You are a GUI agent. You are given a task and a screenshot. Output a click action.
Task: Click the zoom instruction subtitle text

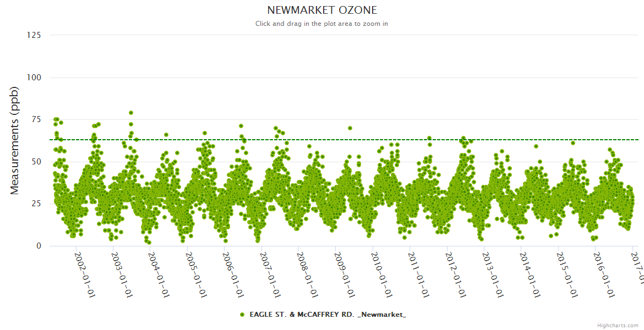pos(321,24)
